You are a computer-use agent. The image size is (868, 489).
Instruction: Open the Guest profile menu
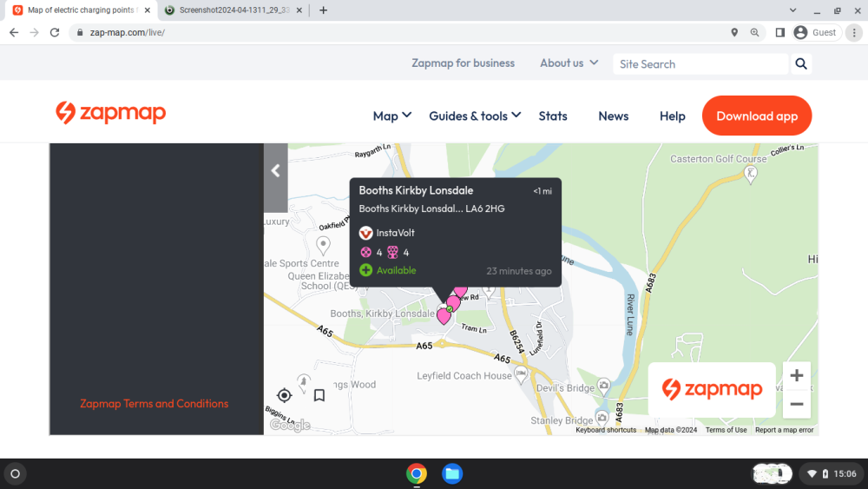tap(816, 33)
